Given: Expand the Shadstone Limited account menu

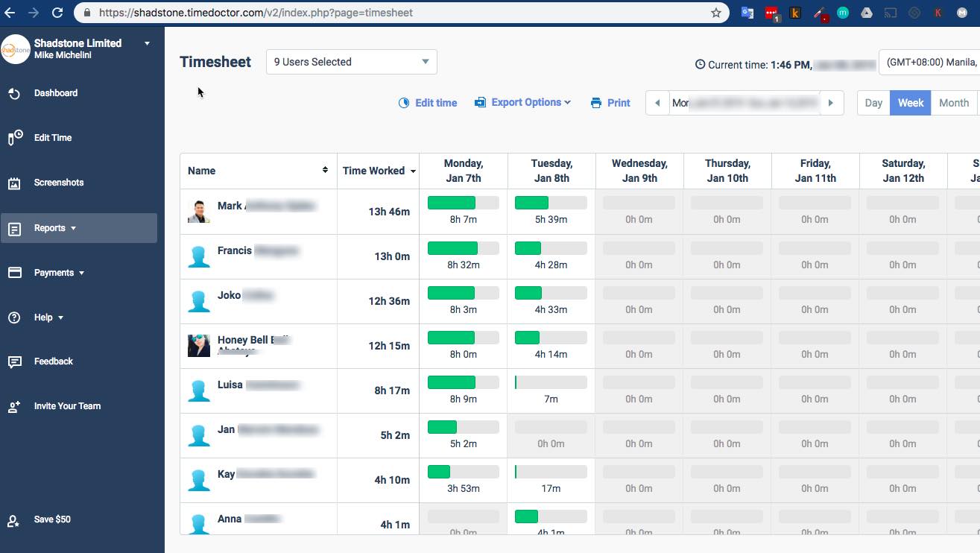Looking at the screenshot, I should 147,43.
